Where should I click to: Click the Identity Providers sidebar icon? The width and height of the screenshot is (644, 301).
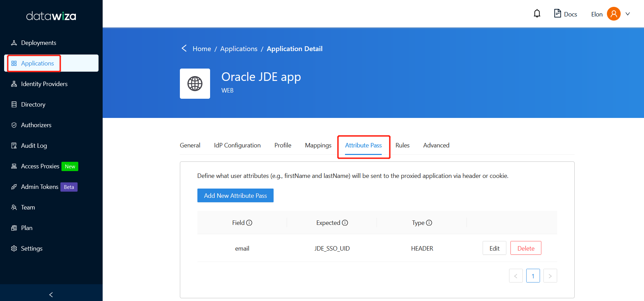[x=14, y=84]
